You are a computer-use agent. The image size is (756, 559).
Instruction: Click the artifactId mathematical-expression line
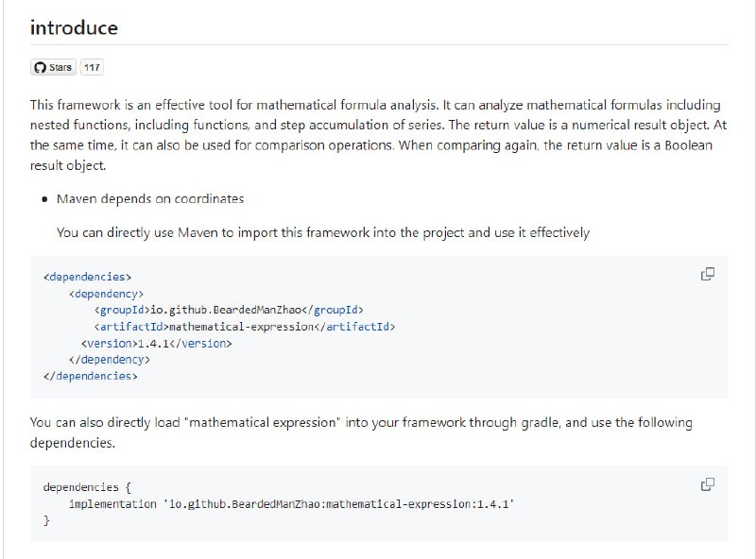pos(244,327)
